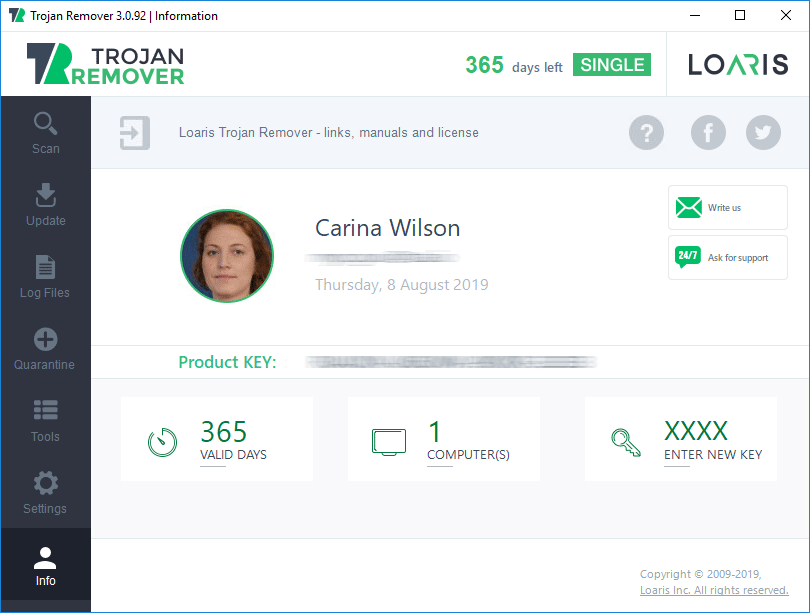Click the Write us button
The image size is (810, 613).
727,208
